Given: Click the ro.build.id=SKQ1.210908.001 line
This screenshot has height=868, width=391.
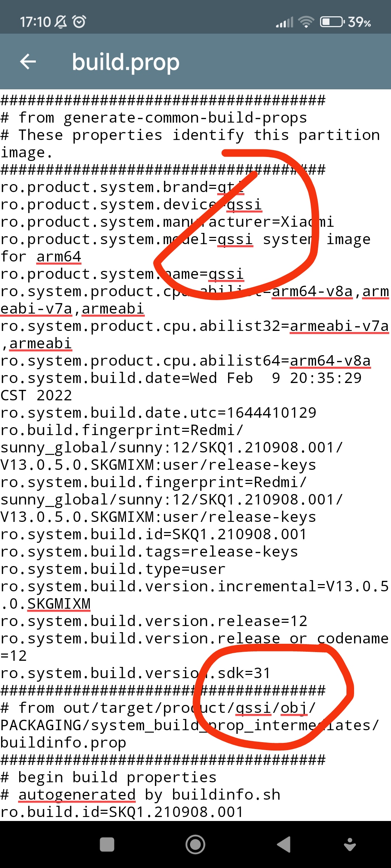Looking at the screenshot, I should (122, 812).
